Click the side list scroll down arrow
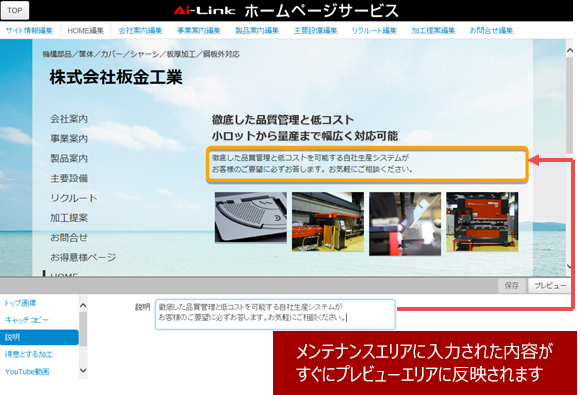This screenshot has height=395, width=580. coord(83,370)
